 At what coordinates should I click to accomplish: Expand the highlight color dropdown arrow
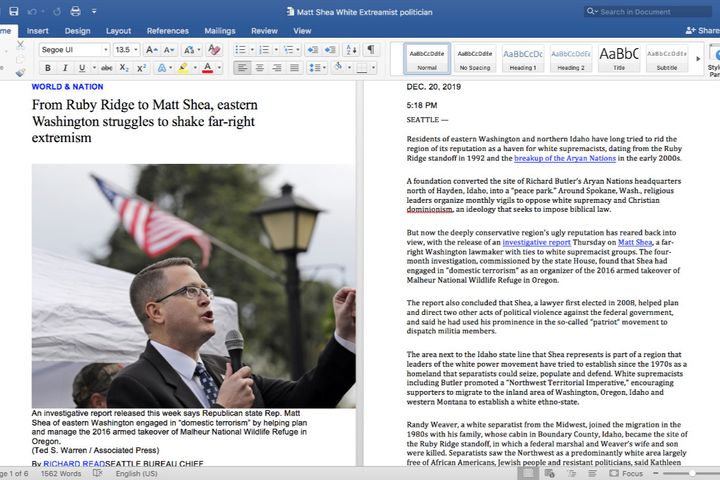pyautogui.click(x=195, y=68)
